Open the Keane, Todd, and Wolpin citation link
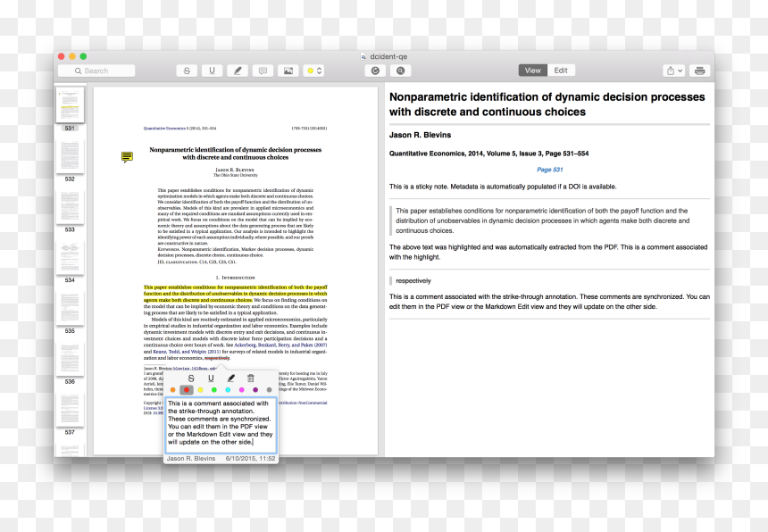The image size is (768, 532). [x=187, y=352]
